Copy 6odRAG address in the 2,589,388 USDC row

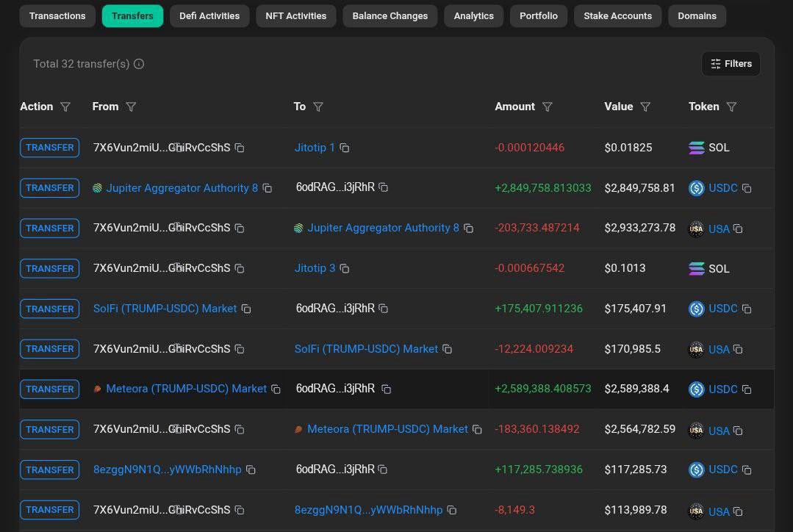click(387, 389)
